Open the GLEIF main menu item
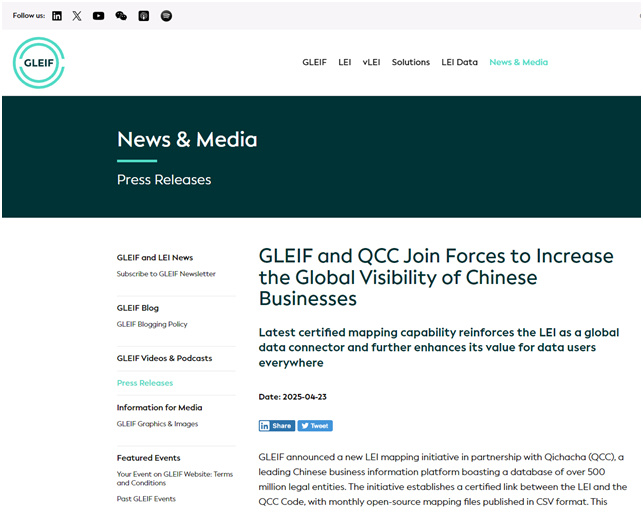 315,62
